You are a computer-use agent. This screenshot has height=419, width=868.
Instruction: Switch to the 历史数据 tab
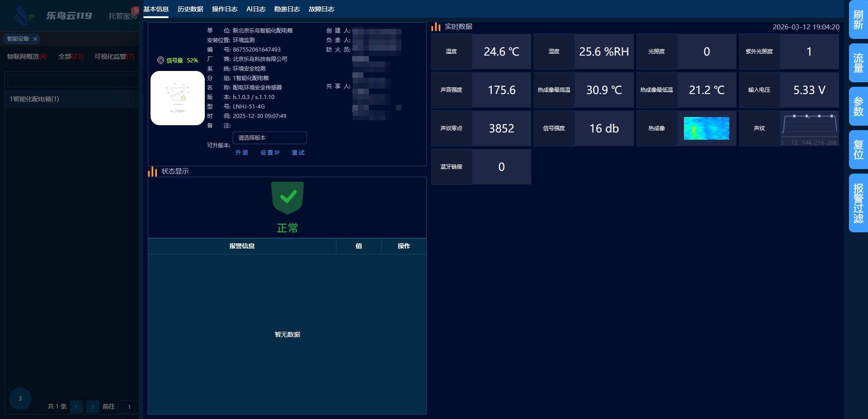(x=190, y=9)
